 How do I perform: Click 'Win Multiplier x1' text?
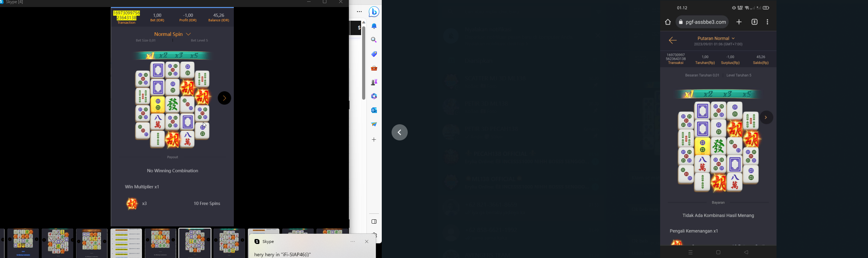(x=142, y=187)
